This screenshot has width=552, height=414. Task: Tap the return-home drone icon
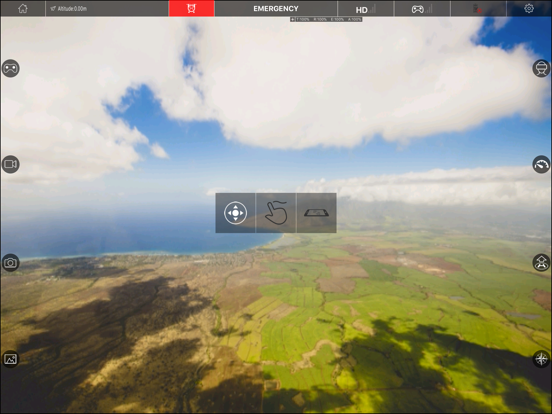[541, 262]
